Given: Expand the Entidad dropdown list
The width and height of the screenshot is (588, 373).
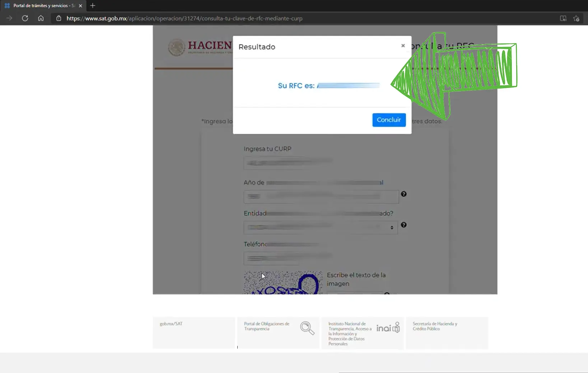Looking at the screenshot, I should click(x=320, y=227).
